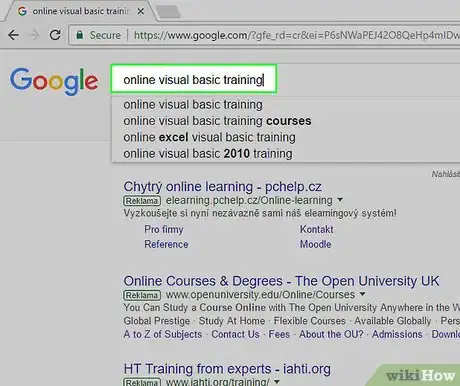
Task: Go back with the browser back arrow
Action: [x=13, y=35]
